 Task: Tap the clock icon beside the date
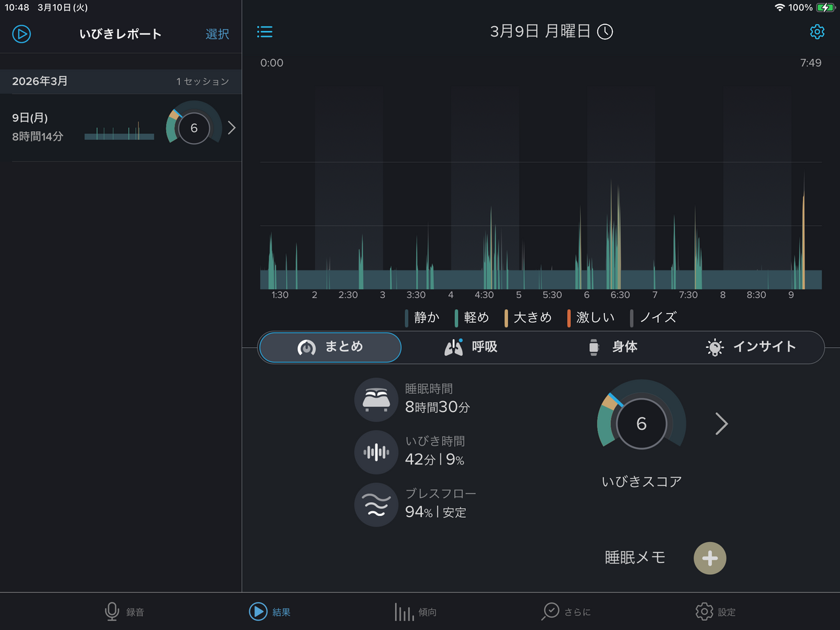pos(605,32)
